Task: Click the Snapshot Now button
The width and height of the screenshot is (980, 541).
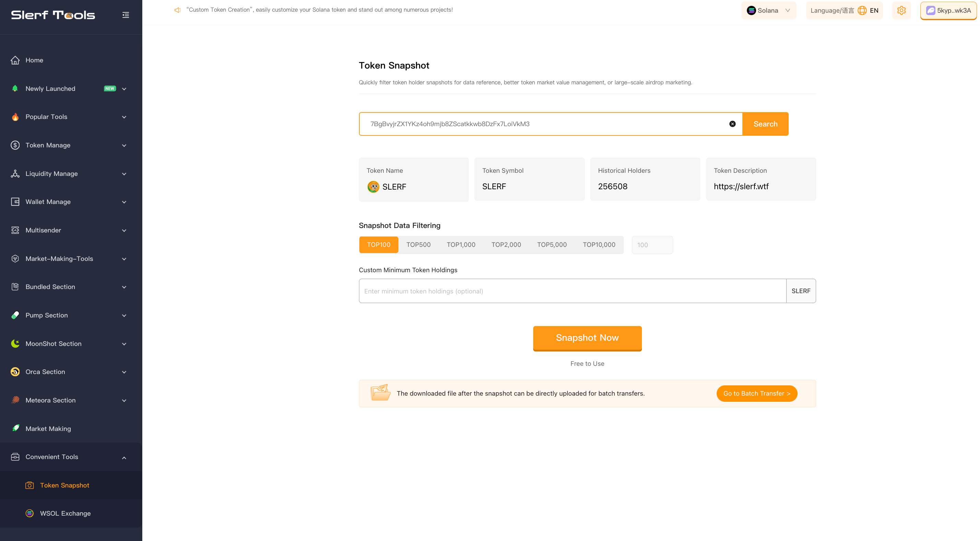Action: click(587, 338)
